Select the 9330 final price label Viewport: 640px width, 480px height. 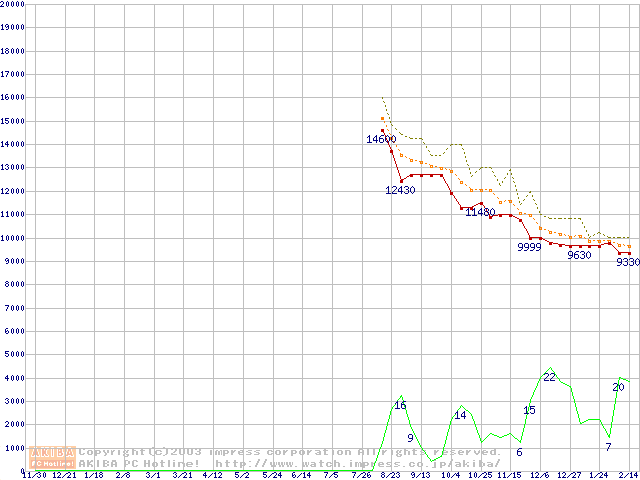[x=627, y=262]
